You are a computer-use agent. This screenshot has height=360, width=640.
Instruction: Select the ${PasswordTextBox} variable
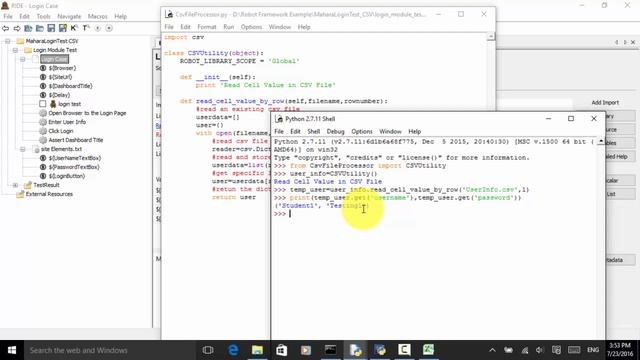click(x=74, y=167)
